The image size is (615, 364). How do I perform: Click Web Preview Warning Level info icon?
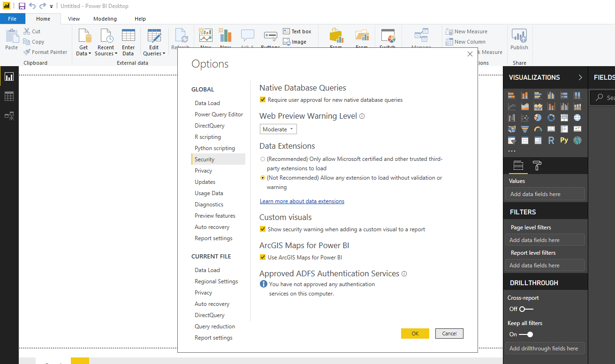coord(362,116)
